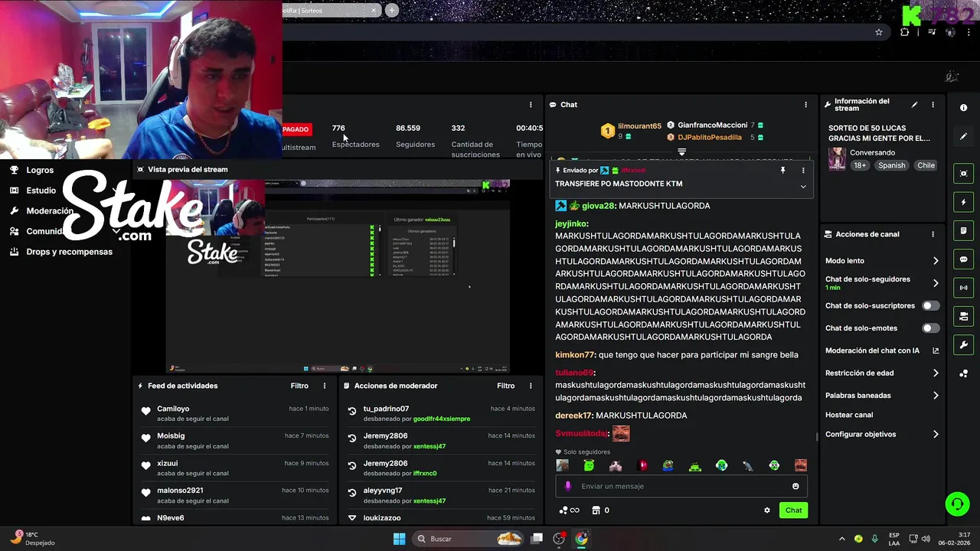The height and width of the screenshot is (551, 980).
Task: Open Acciones de canal panel options menu
Action: coord(933,234)
